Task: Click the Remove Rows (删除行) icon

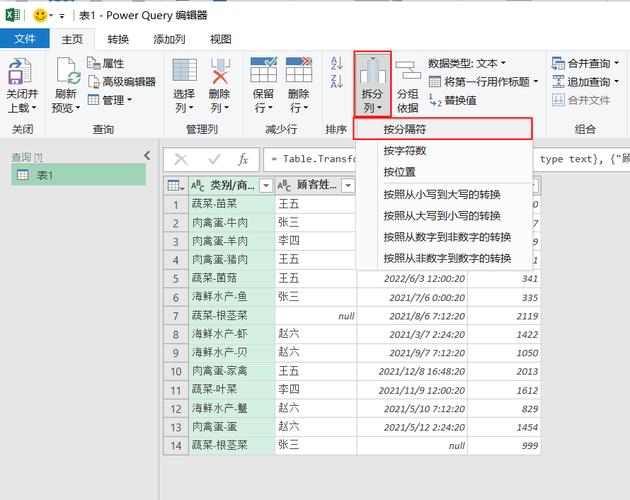Action: click(299, 70)
